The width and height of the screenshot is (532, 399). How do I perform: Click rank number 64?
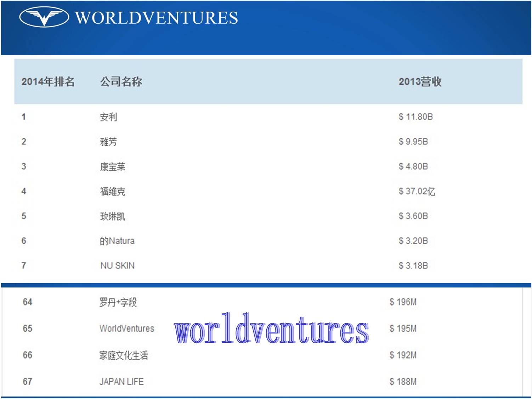point(28,302)
